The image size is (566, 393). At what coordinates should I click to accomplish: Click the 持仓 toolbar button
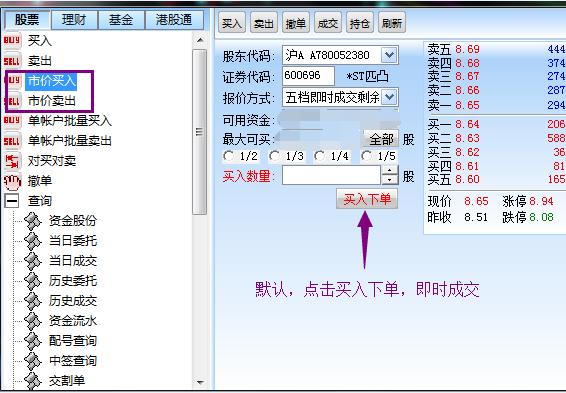tap(360, 23)
